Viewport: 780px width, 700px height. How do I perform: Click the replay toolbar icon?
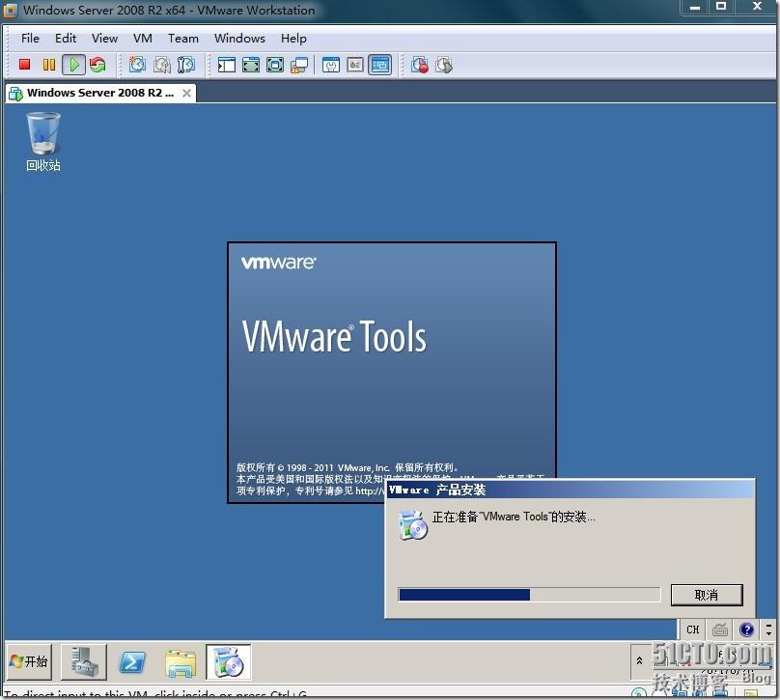click(444, 65)
